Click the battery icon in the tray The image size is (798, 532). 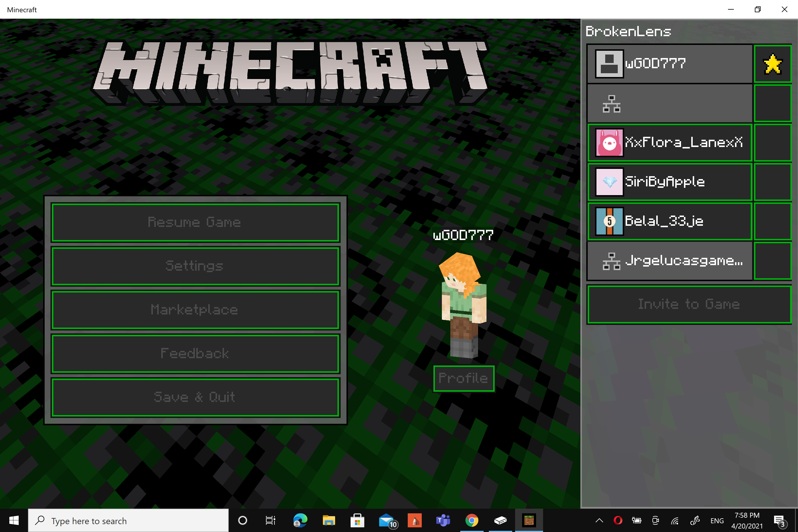pos(636,520)
